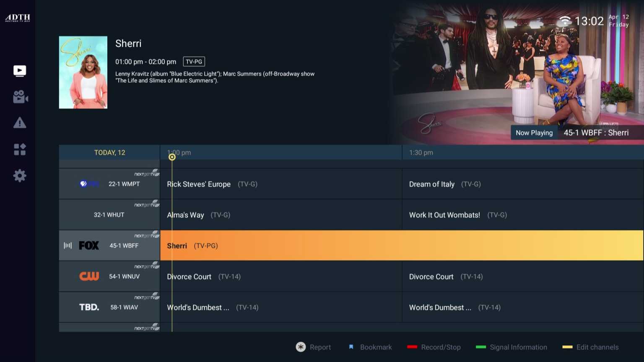Viewport: 644px width, 362px height.
Task: Open Settings via the gear icon
Action: (19, 176)
